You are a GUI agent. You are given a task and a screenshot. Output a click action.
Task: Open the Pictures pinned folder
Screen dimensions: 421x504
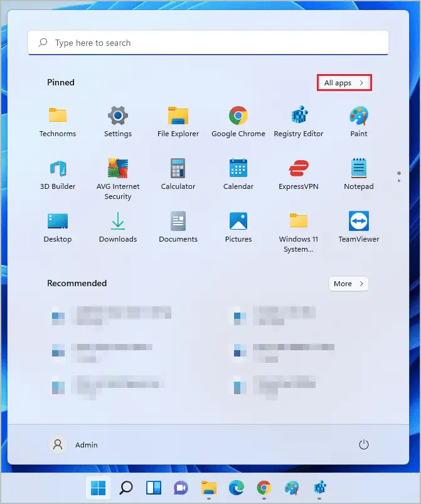pos(238,227)
